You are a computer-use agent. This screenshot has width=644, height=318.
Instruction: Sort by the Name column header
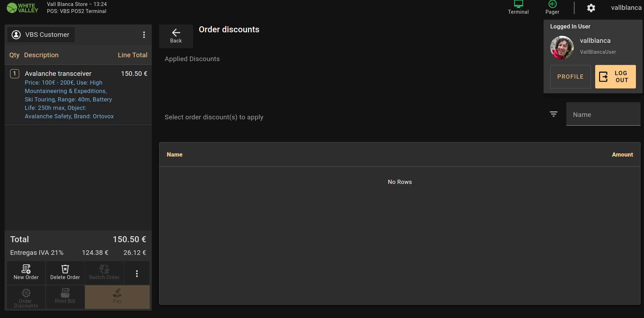coord(175,154)
